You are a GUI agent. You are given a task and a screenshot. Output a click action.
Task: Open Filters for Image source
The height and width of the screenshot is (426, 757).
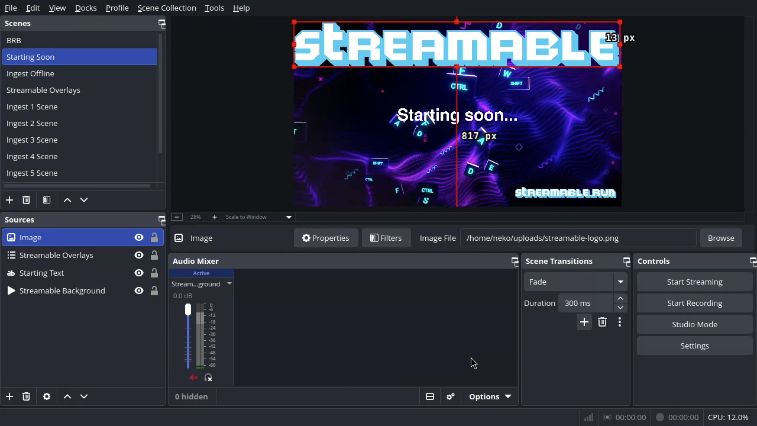point(386,238)
